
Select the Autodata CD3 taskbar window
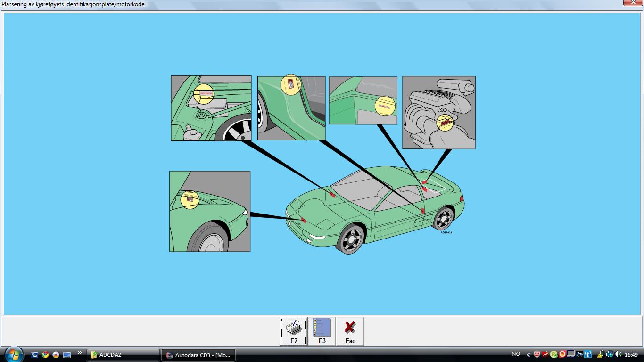pyautogui.click(x=198, y=355)
